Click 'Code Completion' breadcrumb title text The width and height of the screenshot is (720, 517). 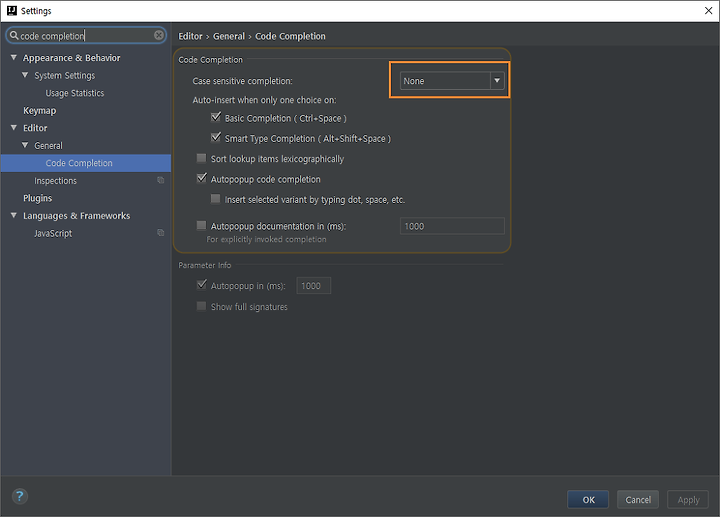[290, 36]
